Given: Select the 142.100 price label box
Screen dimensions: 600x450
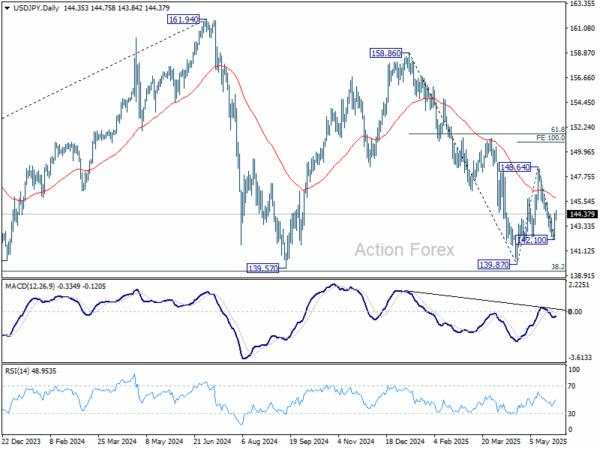Looking at the screenshot, I should pyautogui.click(x=532, y=240).
